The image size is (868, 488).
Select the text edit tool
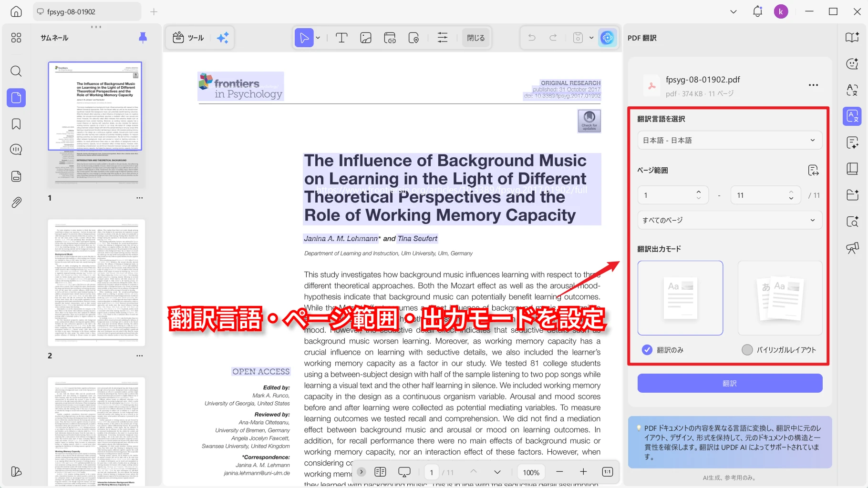pos(341,38)
